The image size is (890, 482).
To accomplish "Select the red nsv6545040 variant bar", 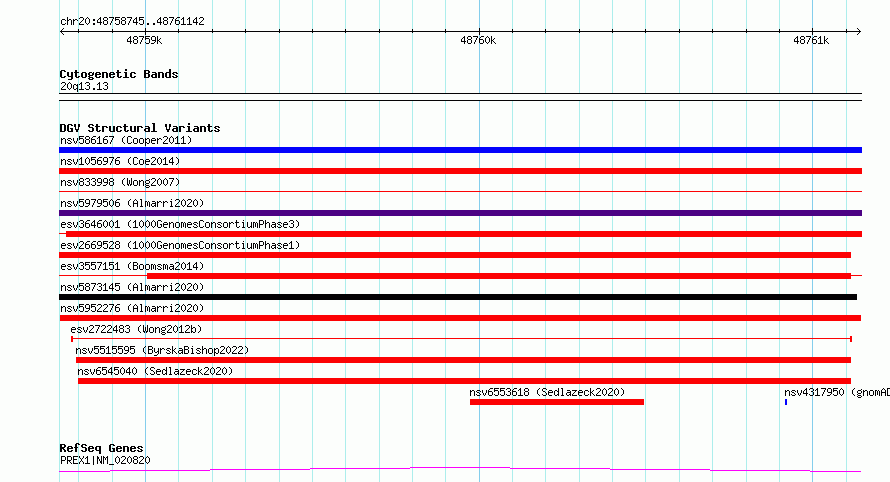I will coord(464,381).
